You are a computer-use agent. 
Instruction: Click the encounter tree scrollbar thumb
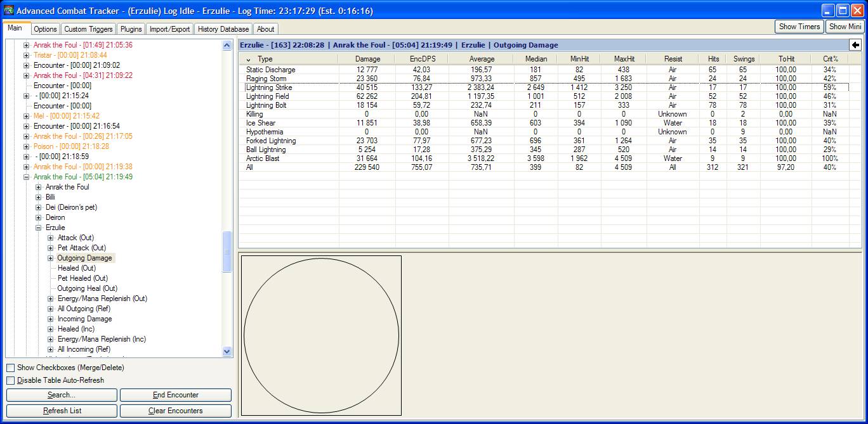coord(227,252)
